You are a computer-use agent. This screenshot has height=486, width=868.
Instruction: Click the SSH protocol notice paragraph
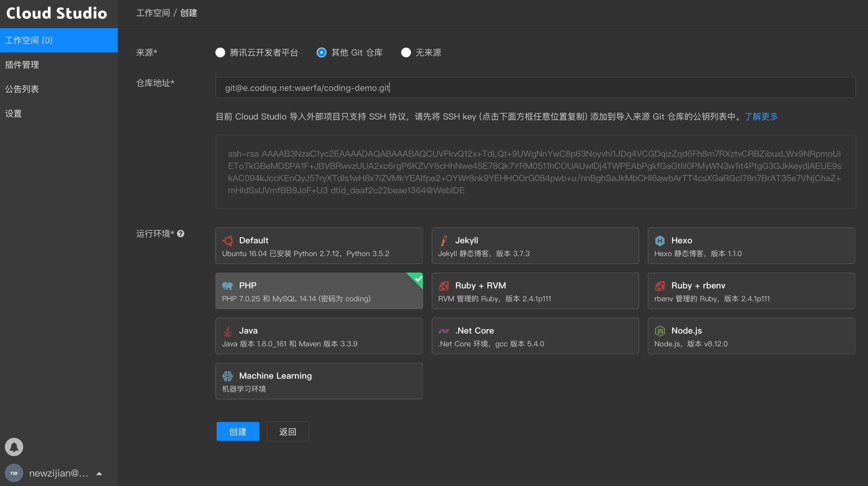pyautogui.click(x=497, y=116)
